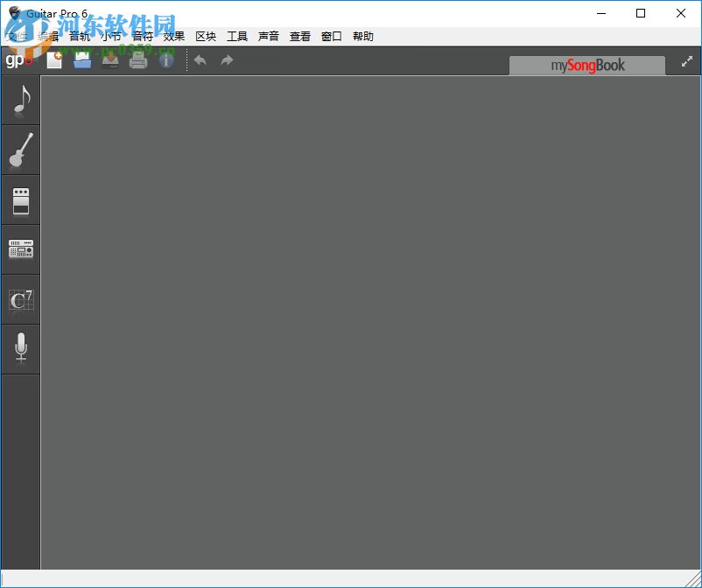
Task: Click the score information icon
Action: [x=166, y=60]
